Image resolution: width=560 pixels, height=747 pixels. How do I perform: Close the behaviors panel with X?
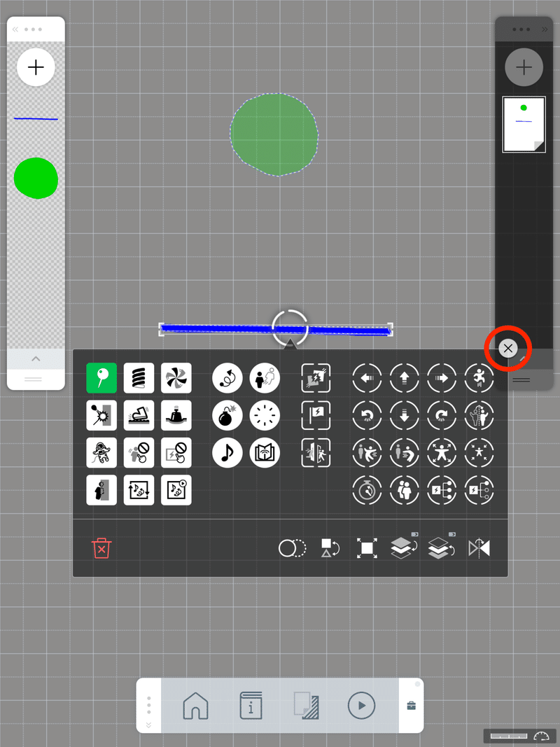tap(508, 348)
